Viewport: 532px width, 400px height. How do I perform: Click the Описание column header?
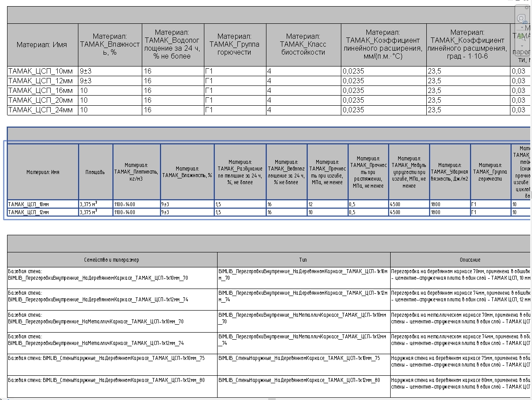click(x=461, y=260)
